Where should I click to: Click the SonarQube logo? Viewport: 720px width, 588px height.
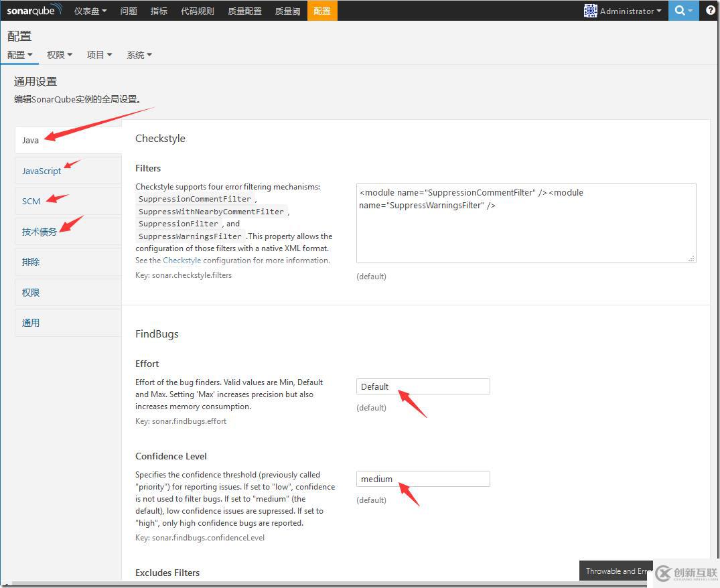pyautogui.click(x=34, y=10)
